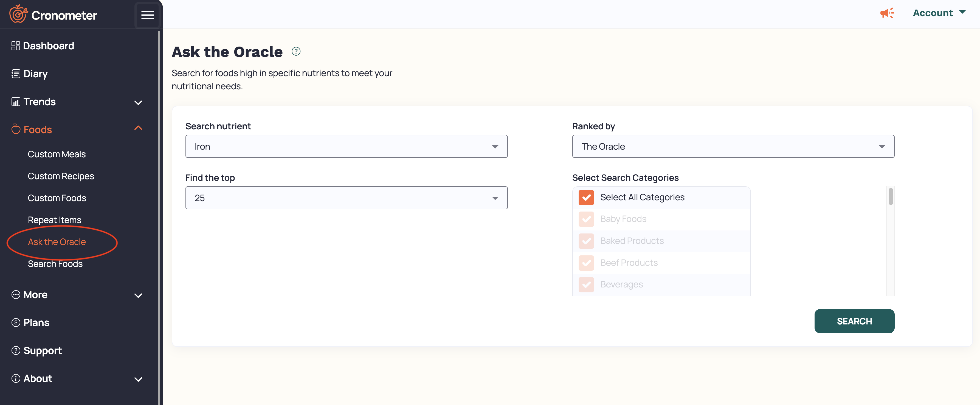Toggle the Baked Products checkbox
Screen dimensions: 980x405
tap(586, 241)
